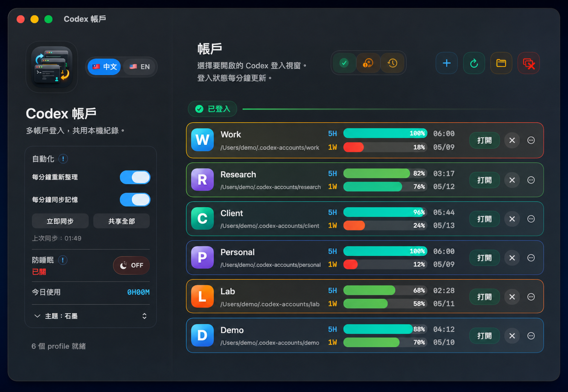Click the red close-windows icon
The height and width of the screenshot is (392, 568).
[x=528, y=63]
